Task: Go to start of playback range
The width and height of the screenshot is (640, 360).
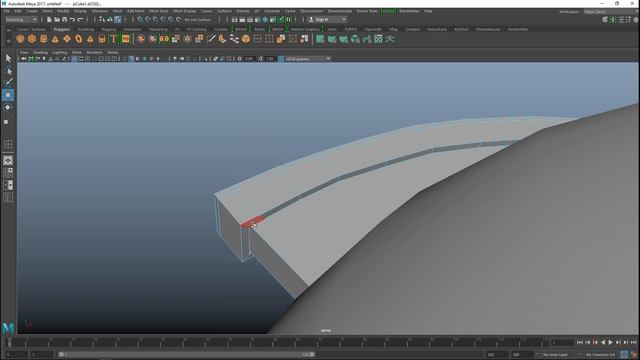Action: tap(580, 342)
